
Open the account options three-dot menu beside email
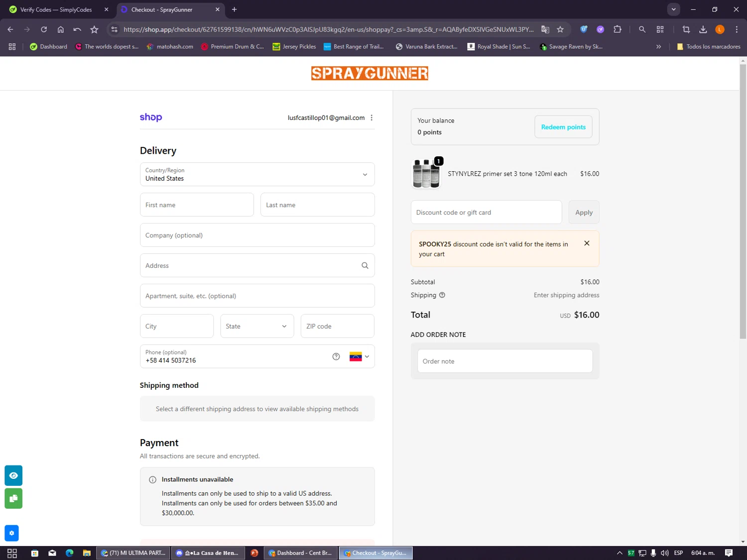click(372, 117)
